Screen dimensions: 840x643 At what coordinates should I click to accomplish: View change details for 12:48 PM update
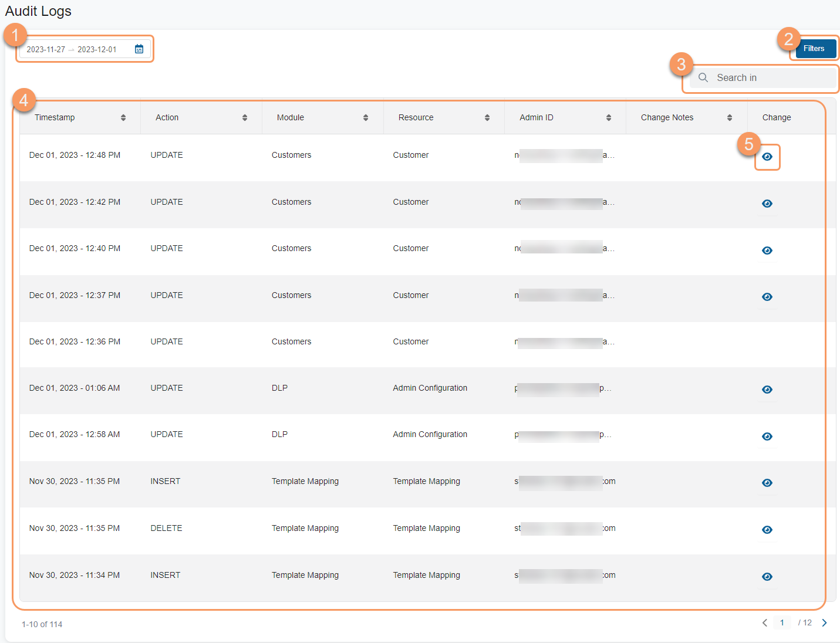[767, 157]
